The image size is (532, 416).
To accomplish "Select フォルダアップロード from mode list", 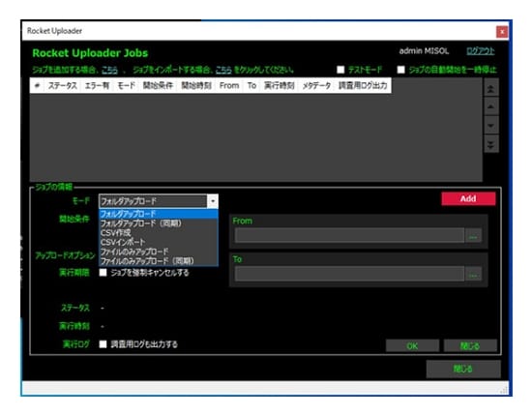I will point(158,214).
